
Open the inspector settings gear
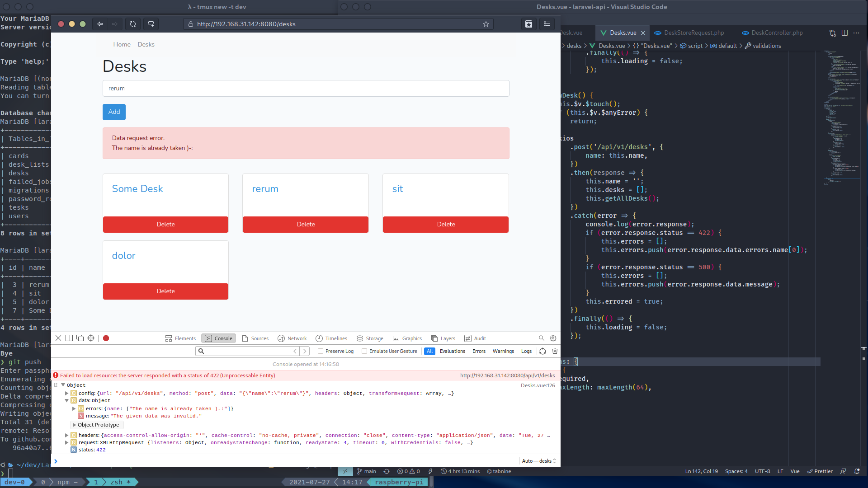[553, 338]
